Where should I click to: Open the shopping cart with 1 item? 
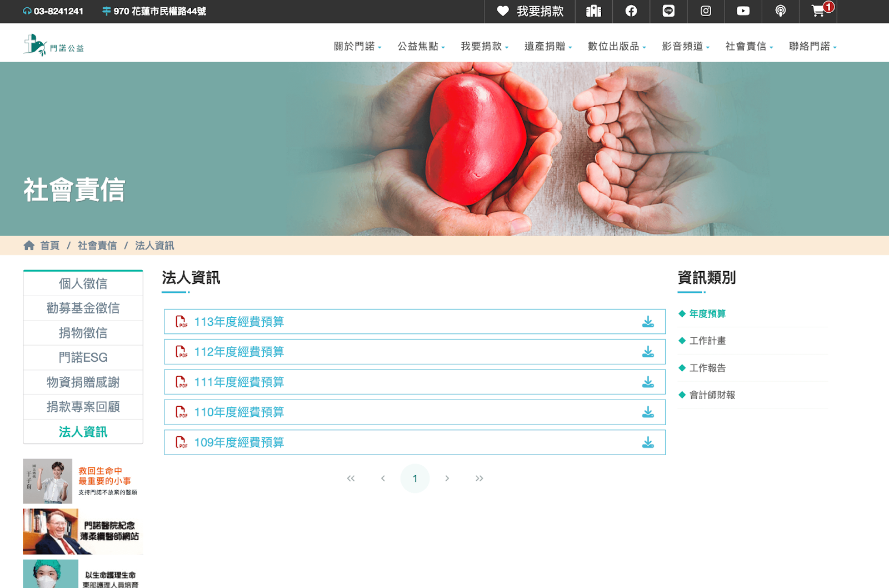[x=818, y=11]
